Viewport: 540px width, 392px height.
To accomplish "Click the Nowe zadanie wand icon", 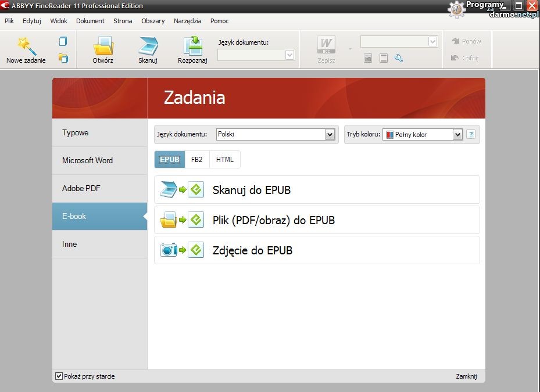I will click(26, 46).
